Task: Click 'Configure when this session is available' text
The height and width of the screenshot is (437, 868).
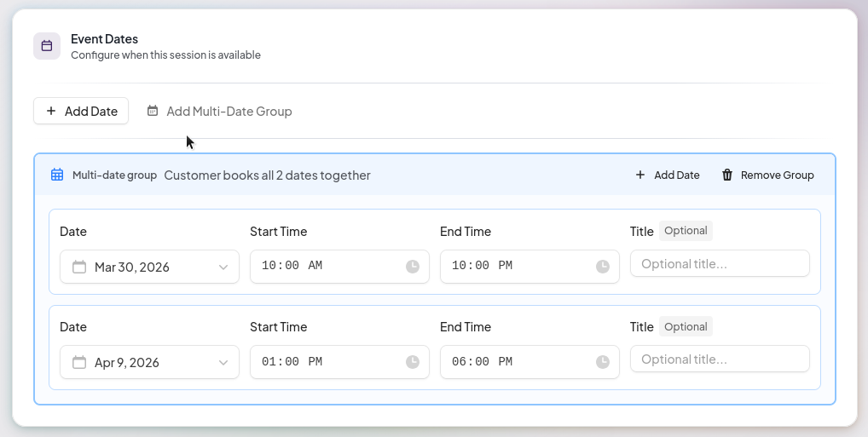Action: [165, 55]
